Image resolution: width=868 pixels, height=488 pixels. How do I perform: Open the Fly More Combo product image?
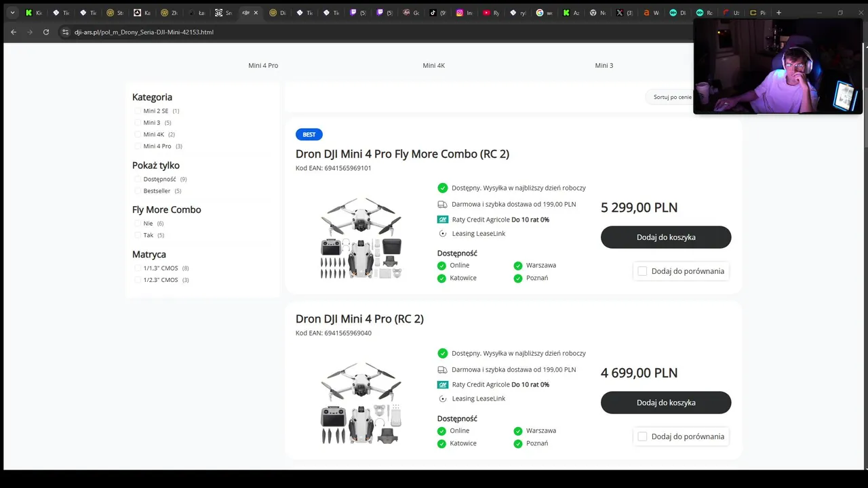point(361,237)
